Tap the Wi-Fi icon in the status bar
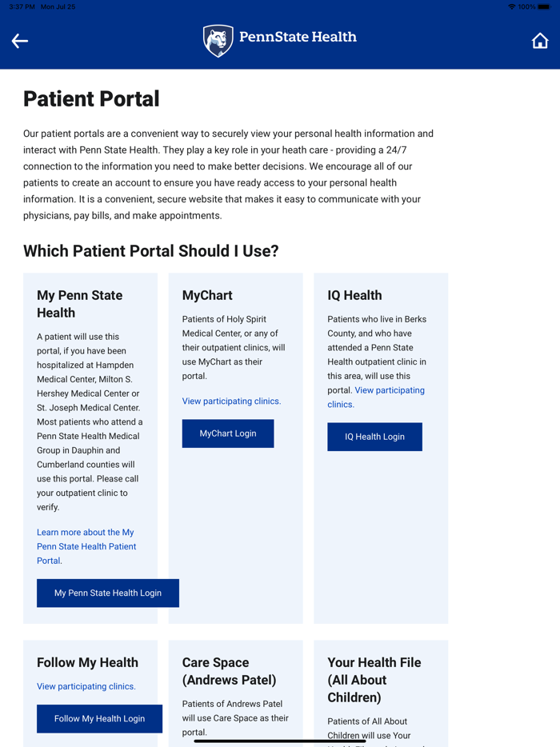560x747 pixels. (510, 6)
